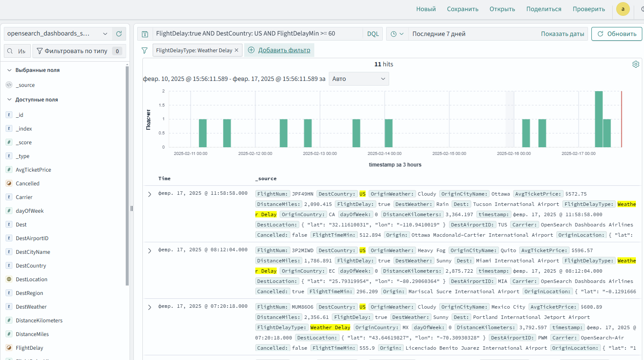The height and width of the screenshot is (360, 644).
Task: Click the Обновить button
Action: 616,34
